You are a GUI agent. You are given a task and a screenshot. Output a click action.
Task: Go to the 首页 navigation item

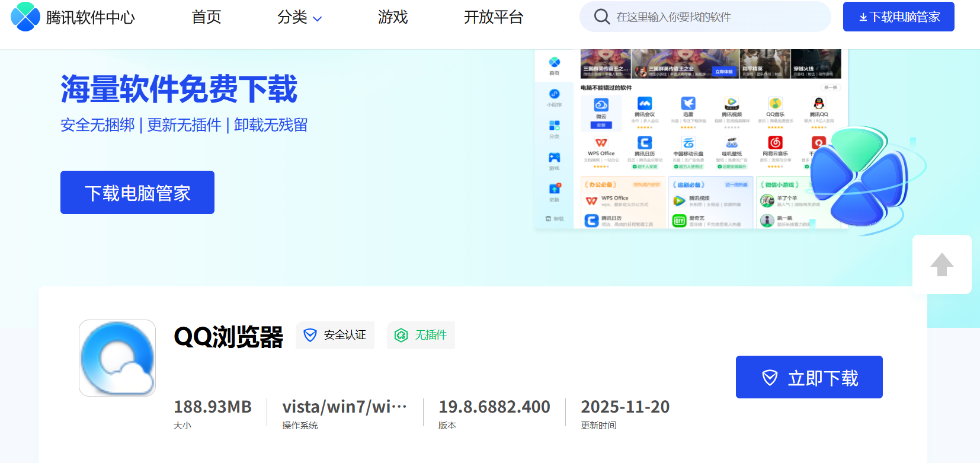coord(206,17)
